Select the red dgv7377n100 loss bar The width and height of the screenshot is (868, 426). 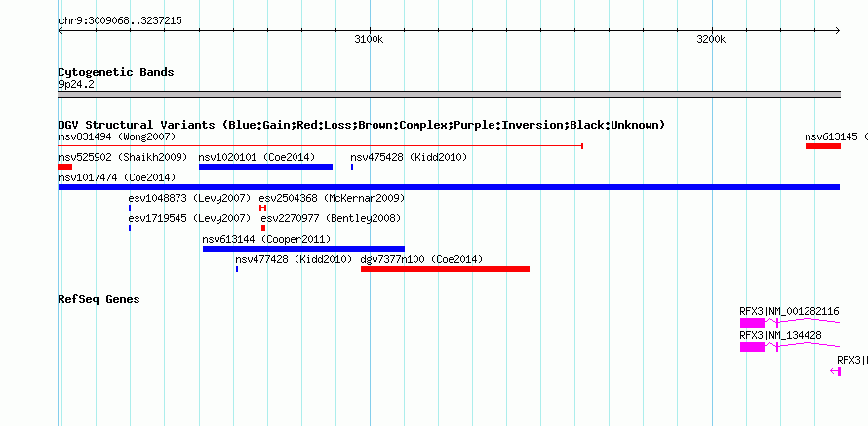(x=445, y=269)
